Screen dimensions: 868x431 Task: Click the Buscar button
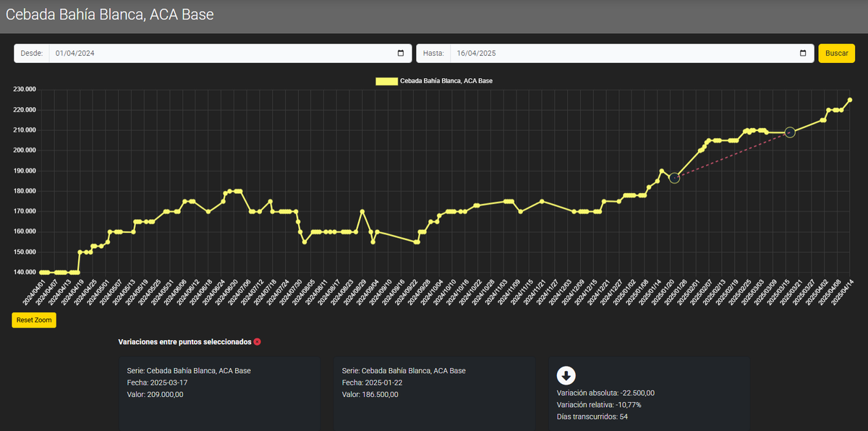[836, 54]
